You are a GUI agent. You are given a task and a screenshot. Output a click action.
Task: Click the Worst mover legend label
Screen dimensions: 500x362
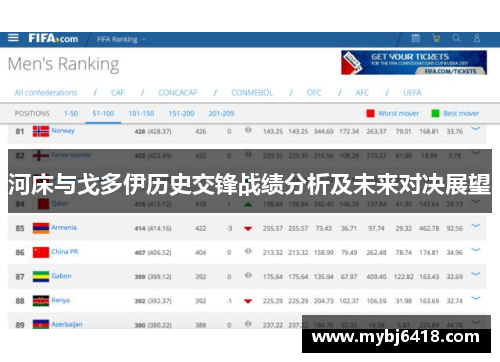[398, 113]
